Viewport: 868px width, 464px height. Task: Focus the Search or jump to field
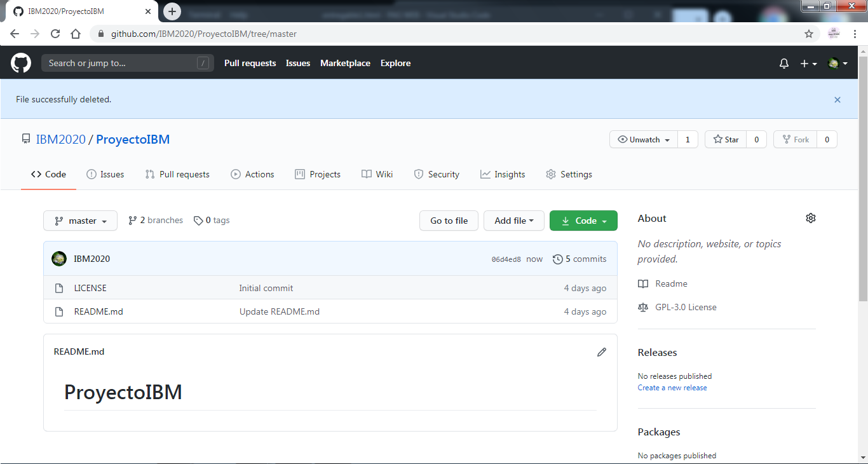127,63
